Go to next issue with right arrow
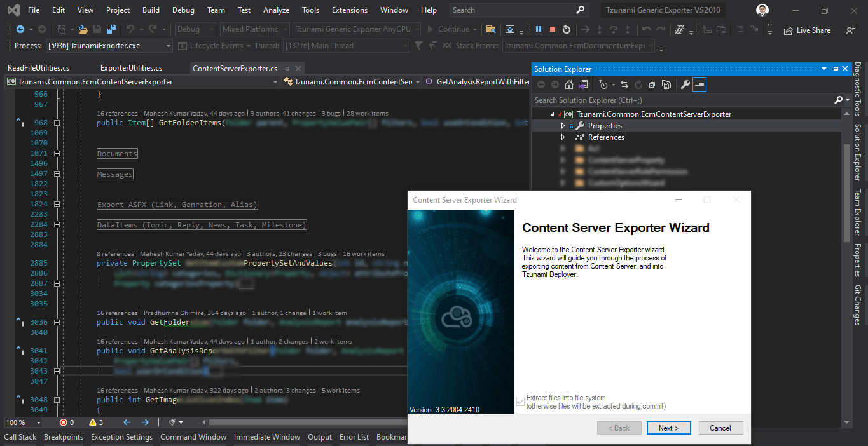The image size is (868, 446). pyautogui.click(x=145, y=422)
